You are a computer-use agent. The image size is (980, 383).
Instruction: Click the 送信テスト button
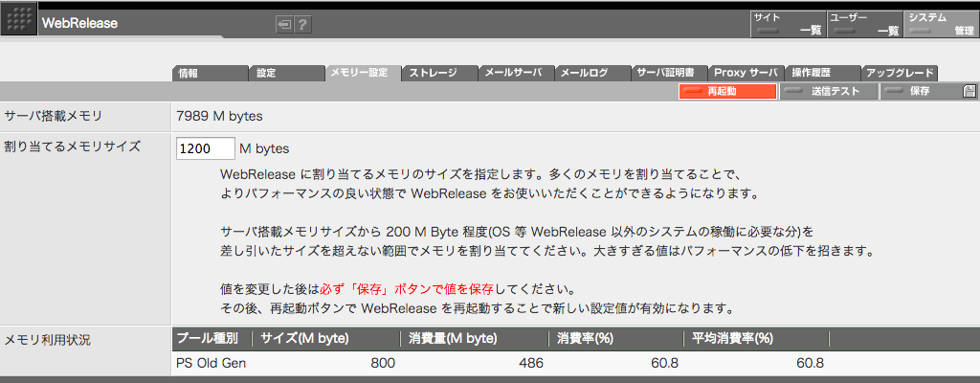829,91
